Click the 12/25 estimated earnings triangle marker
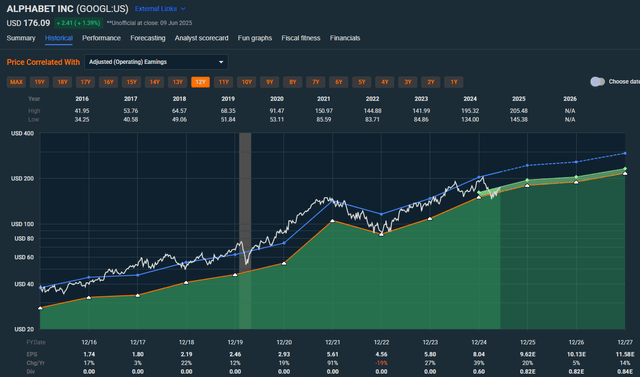Screen dimensions: 640x377 click(527, 186)
